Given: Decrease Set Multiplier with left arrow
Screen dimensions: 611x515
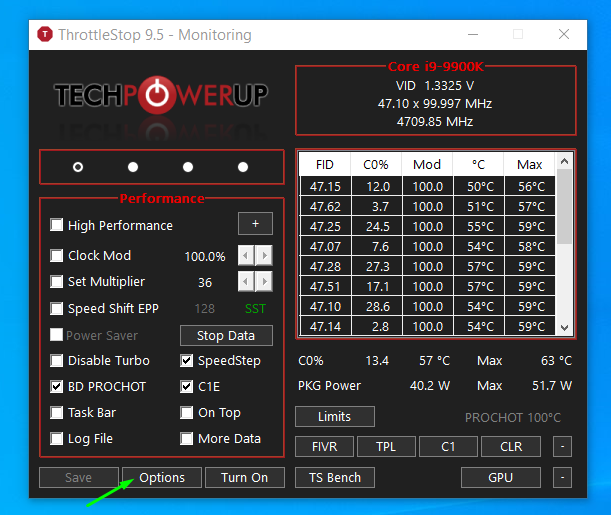Looking at the screenshot, I should point(246,281).
